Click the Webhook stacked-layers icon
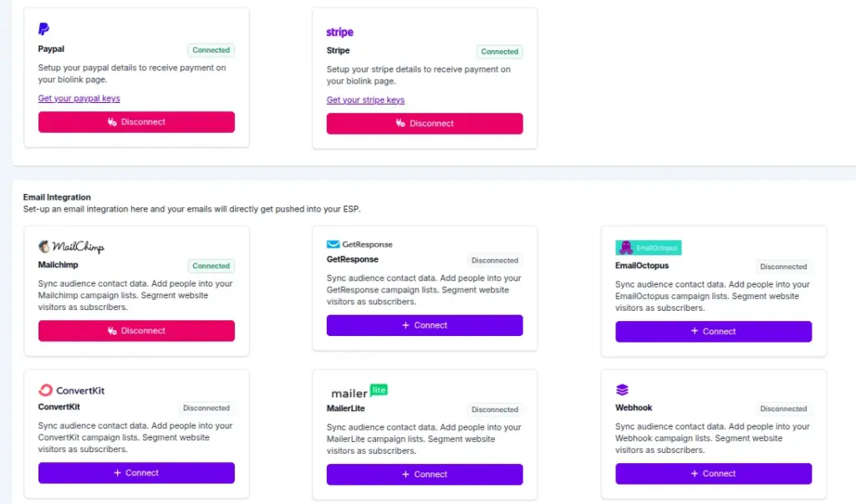The height and width of the screenshot is (504, 856). point(622,389)
